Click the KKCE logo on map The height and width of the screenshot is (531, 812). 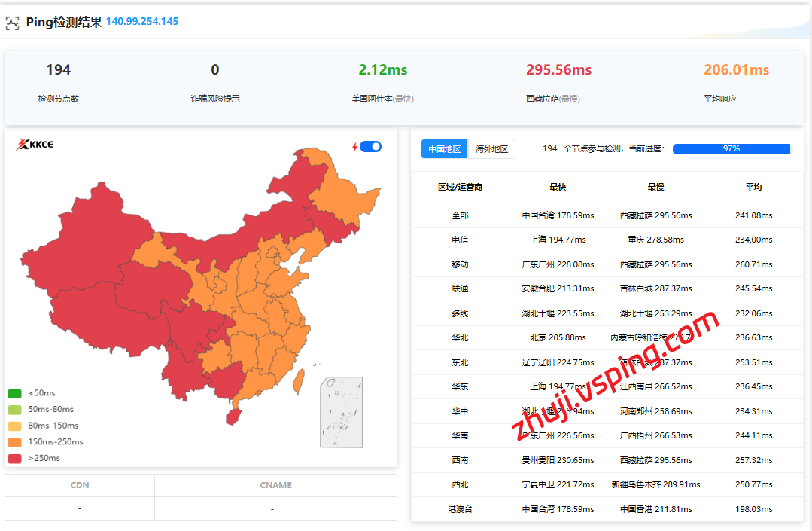[35, 145]
